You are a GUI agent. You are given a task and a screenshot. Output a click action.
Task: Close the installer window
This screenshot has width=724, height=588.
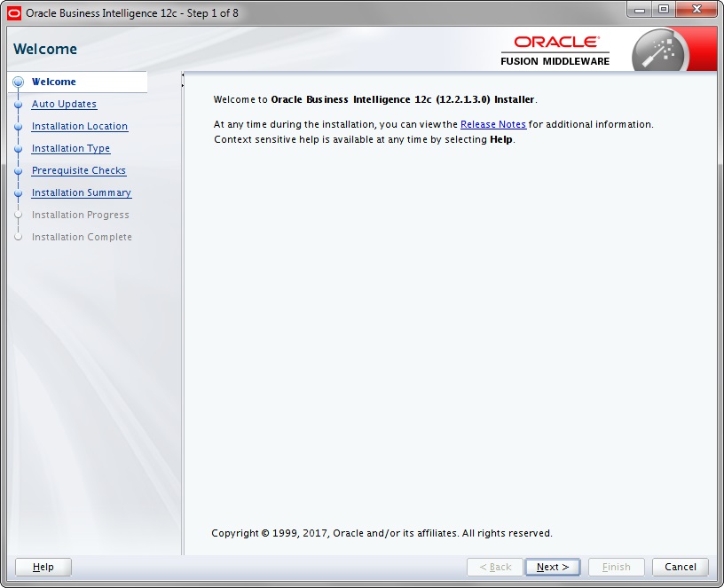click(x=696, y=10)
